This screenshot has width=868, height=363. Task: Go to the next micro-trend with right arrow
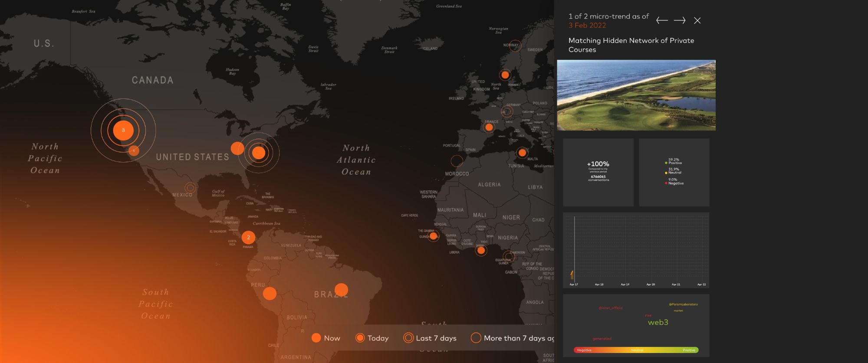pos(680,20)
